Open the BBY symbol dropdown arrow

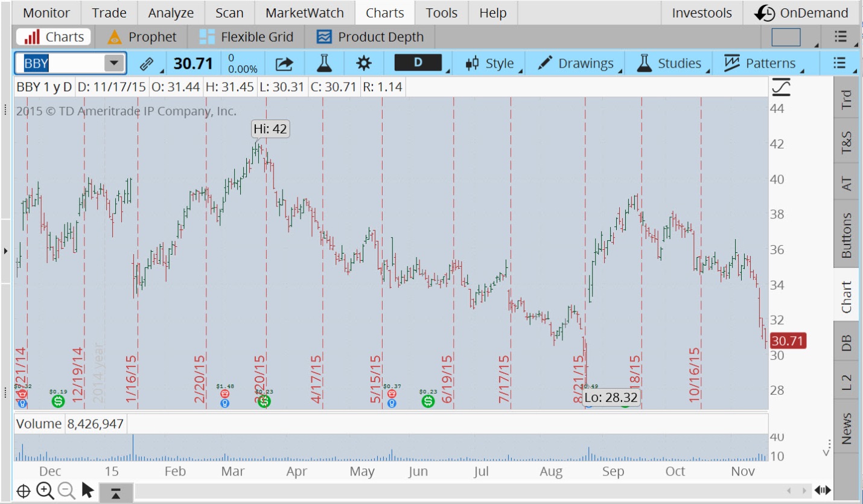[113, 63]
